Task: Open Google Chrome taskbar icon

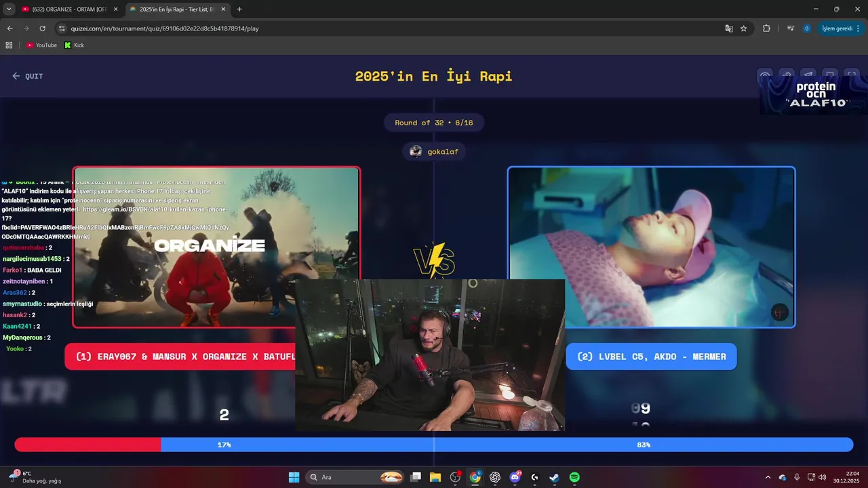Action: (x=475, y=477)
